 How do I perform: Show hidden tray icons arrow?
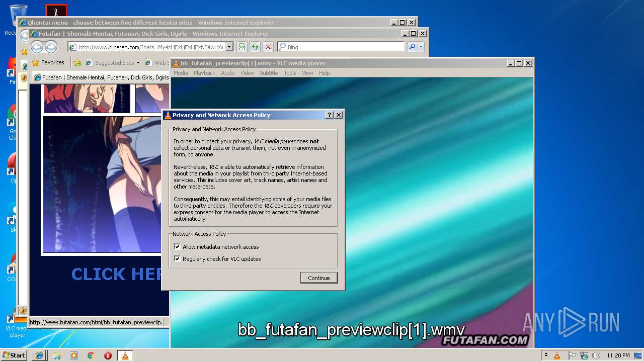[x=546, y=355]
